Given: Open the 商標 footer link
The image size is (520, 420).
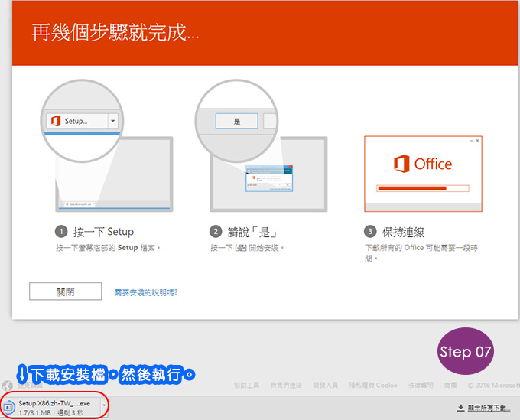Looking at the screenshot, I should pyautogui.click(x=450, y=385).
